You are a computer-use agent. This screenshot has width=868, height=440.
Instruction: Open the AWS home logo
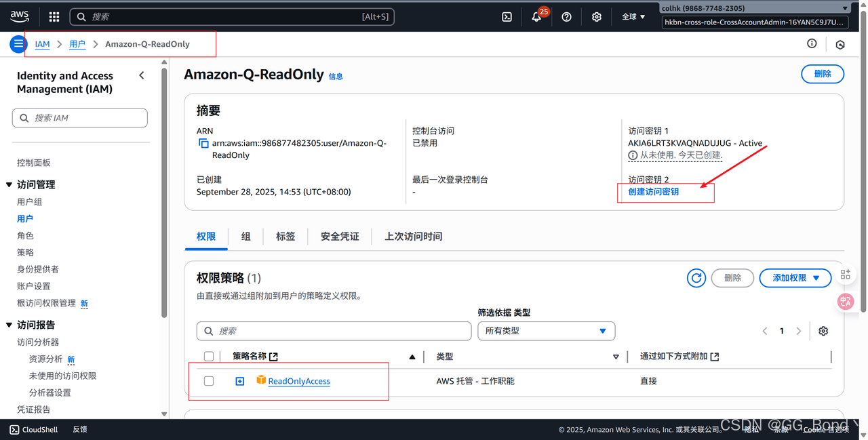[x=20, y=16]
